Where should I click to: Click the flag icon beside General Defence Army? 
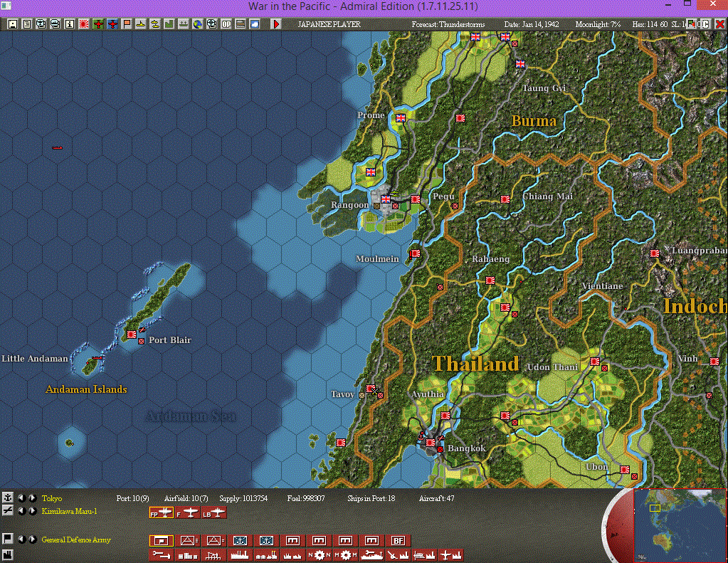click(7, 539)
